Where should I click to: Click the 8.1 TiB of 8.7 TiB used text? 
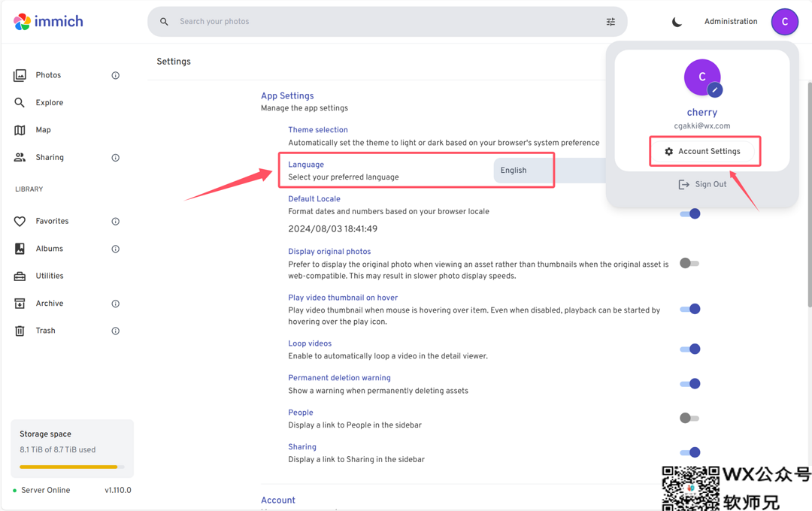[x=57, y=450]
